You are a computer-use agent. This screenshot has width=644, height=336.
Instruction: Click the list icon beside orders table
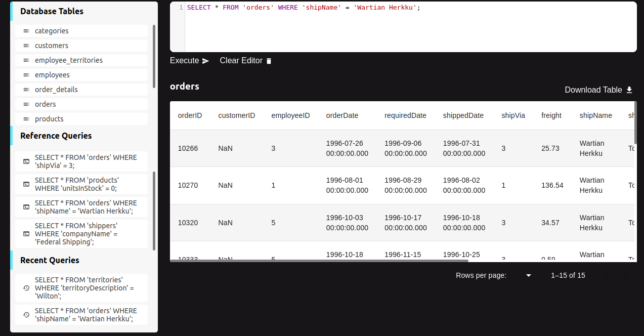click(26, 104)
